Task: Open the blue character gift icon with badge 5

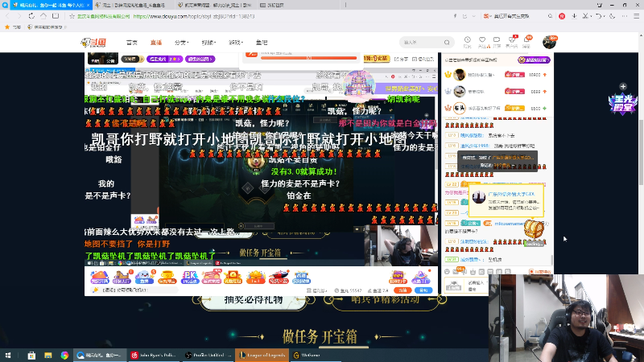Action: point(145,278)
